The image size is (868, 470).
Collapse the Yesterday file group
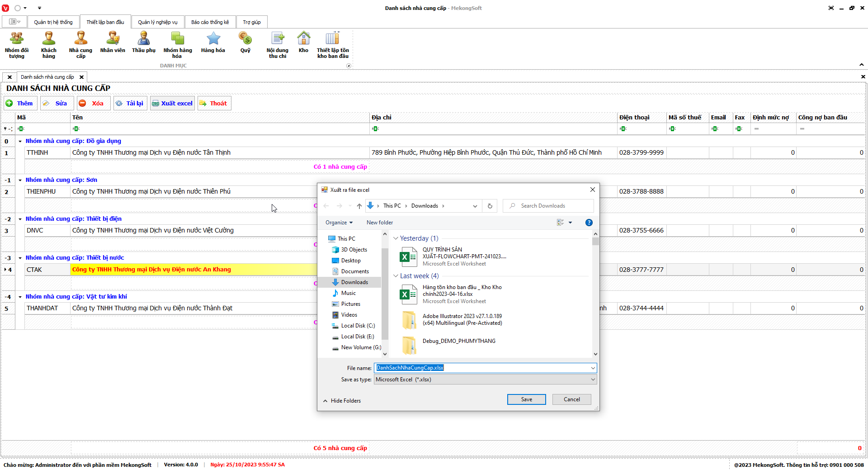tap(396, 238)
